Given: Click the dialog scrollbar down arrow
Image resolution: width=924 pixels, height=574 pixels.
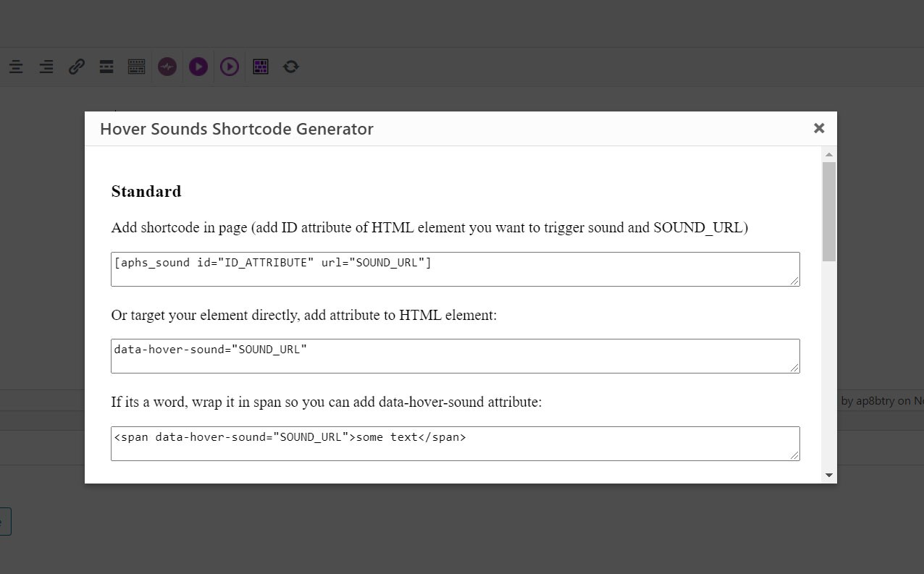Looking at the screenshot, I should [x=829, y=476].
